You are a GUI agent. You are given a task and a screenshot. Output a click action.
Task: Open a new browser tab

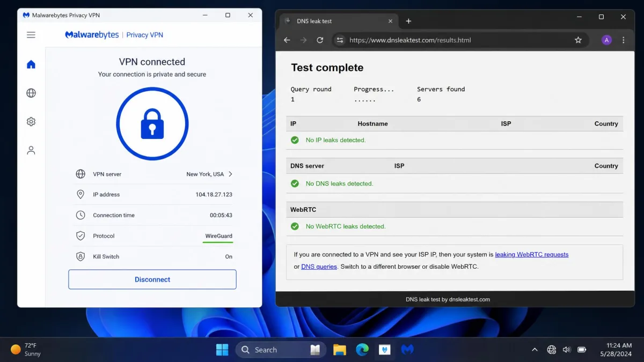408,21
